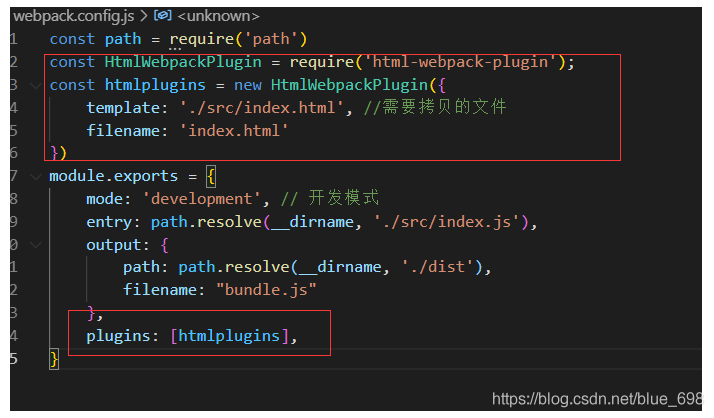The image size is (714, 418).
Task: Click the 'path' string on line 1
Action: (271, 39)
